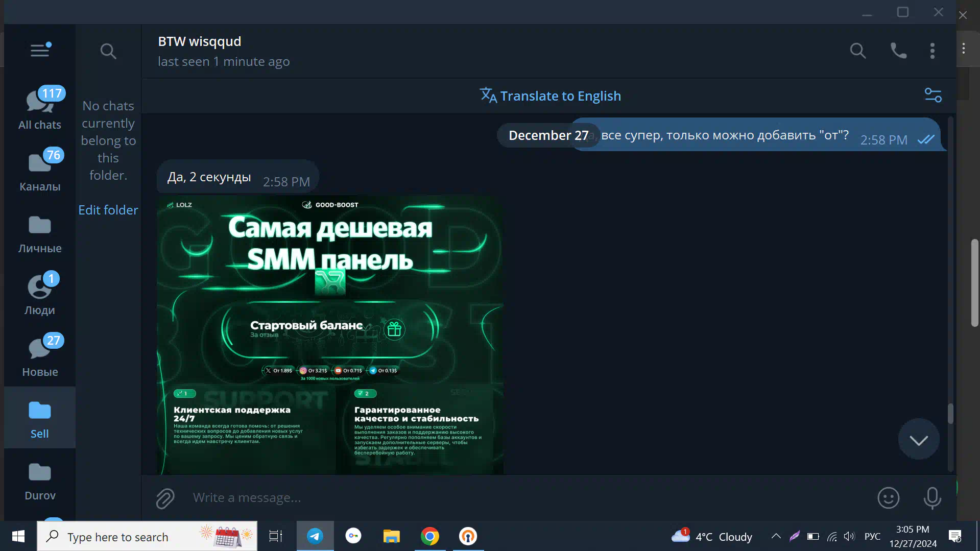Viewport: 980px width, 551px height.
Task: Click the 'Да, 2 секунды' message
Action: 238,177
